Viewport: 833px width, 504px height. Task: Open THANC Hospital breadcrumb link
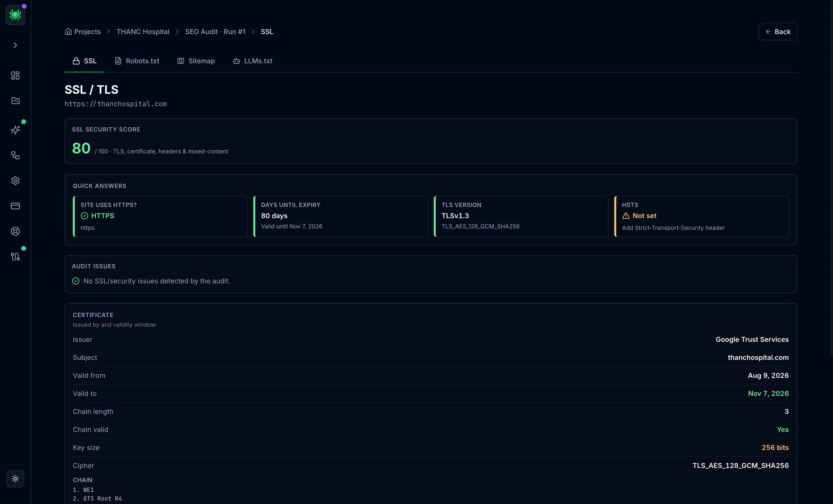[143, 31]
